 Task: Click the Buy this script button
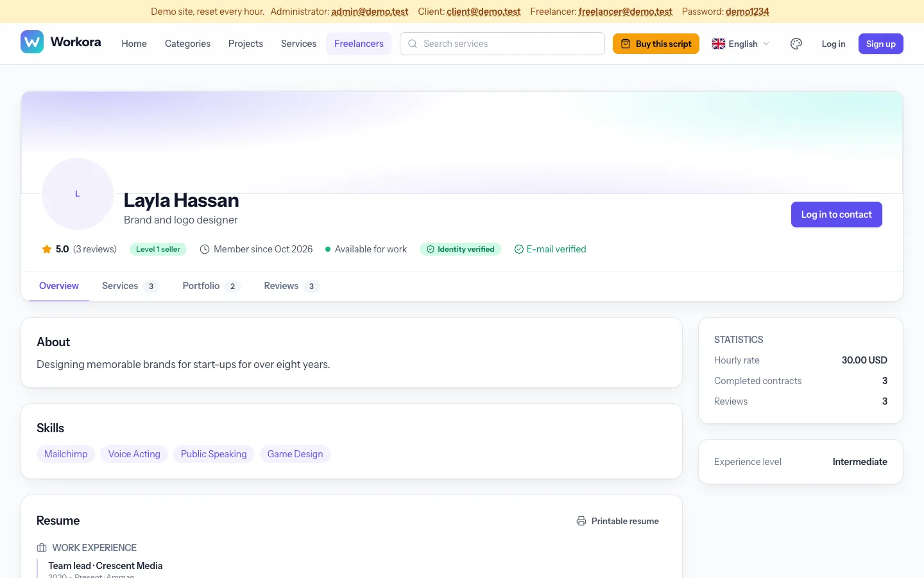click(x=656, y=44)
